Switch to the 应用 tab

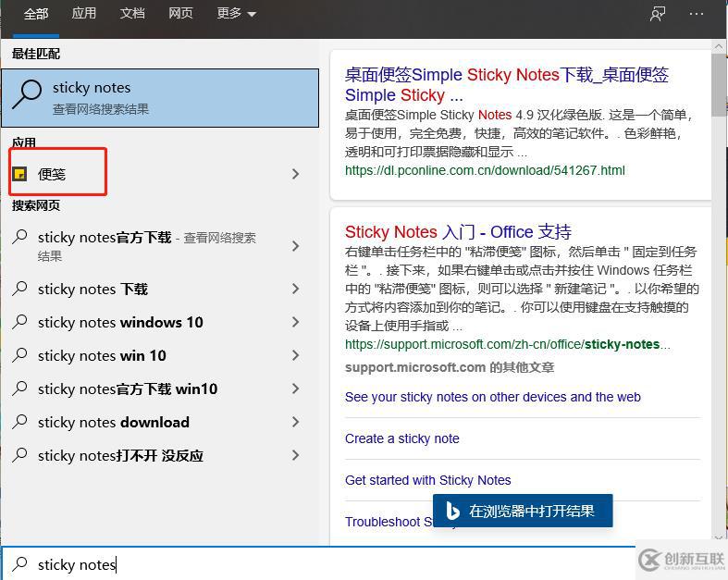(83, 14)
